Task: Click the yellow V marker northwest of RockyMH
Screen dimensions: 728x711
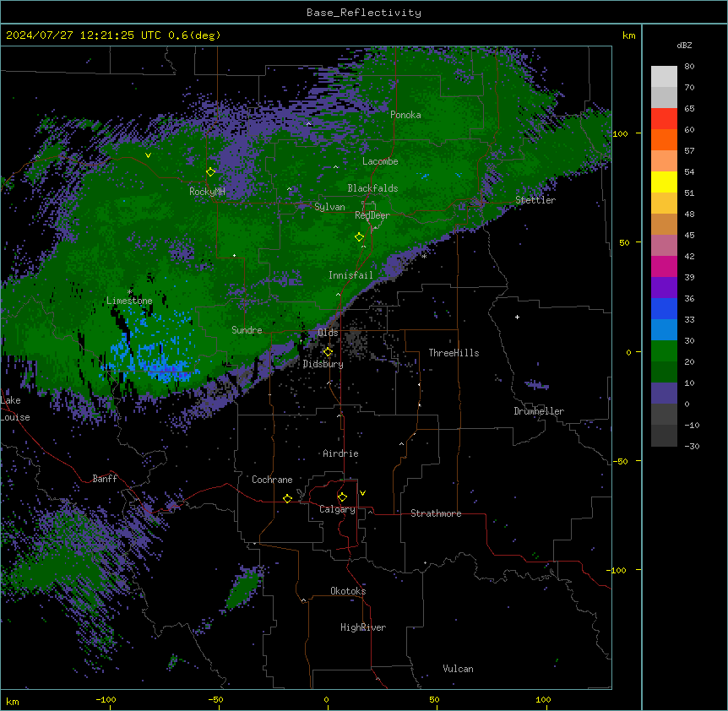Action: coord(148,155)
